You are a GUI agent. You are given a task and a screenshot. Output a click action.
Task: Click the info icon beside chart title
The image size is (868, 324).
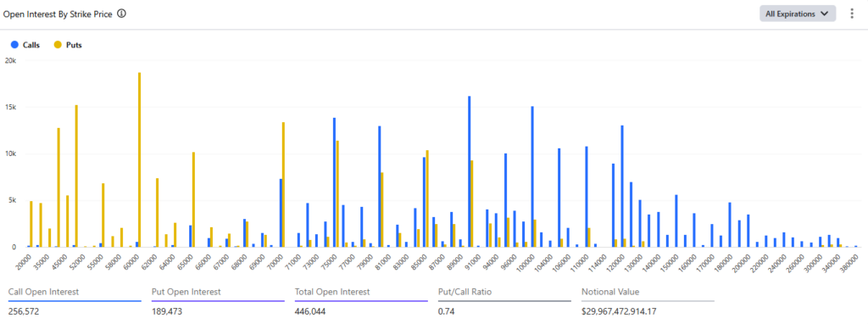point(122,14)
